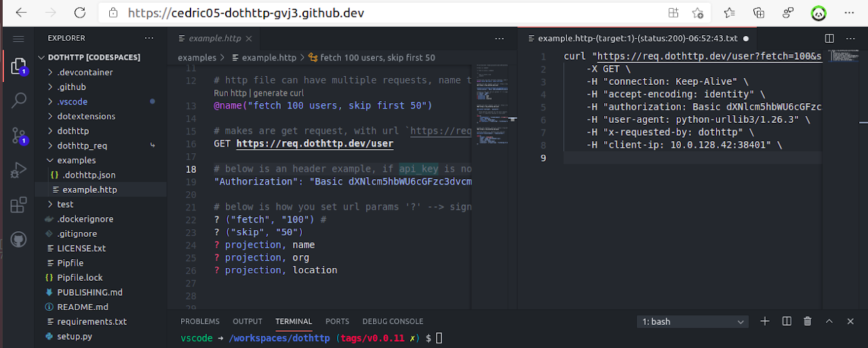Open the Source Control view

pos(18,136)
